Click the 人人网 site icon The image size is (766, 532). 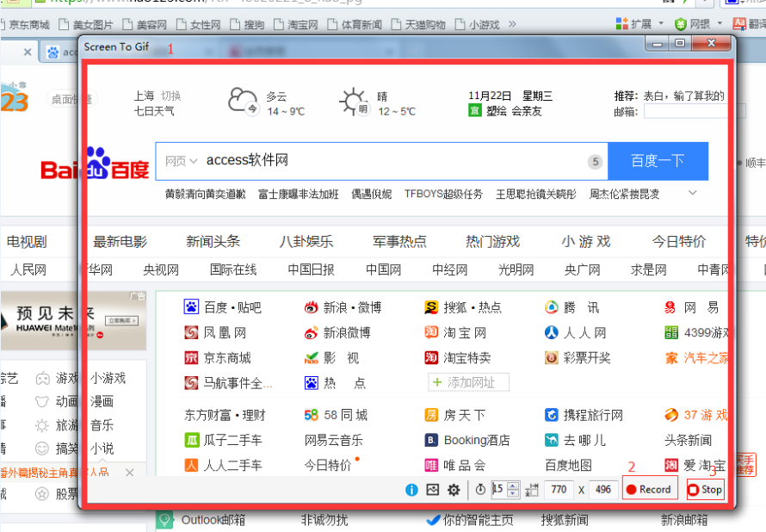point(551,332)
